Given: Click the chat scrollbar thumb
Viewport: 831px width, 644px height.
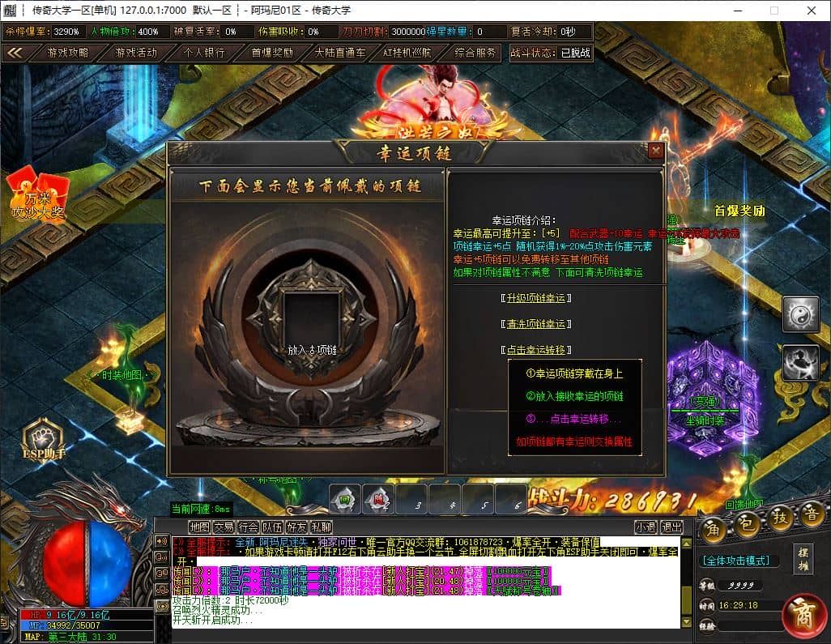Looking at the screenshot, I should [x=686, y=601].
